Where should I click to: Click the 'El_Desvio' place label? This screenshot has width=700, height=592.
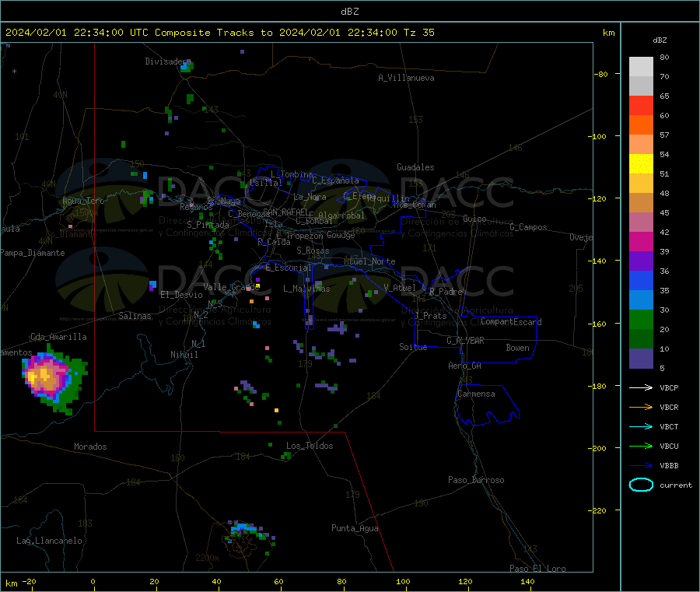pos(181,295)
